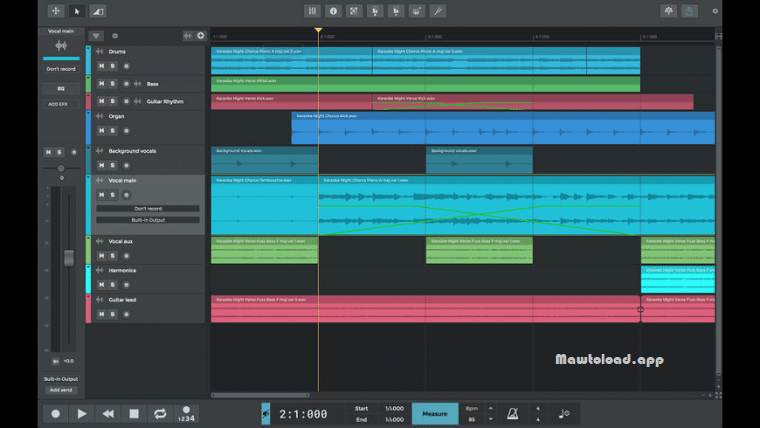Click the ADD EFX button

coord(58,104)
